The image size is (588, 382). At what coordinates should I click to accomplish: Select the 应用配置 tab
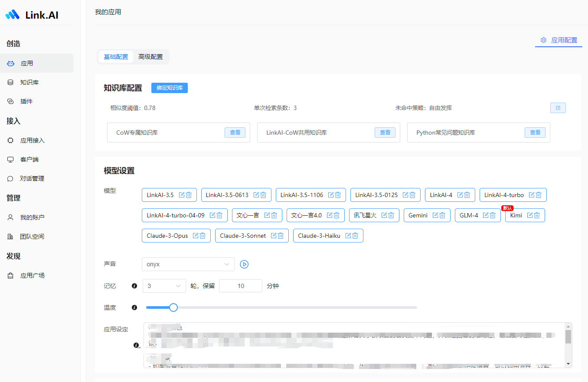(x=559, y=40)
